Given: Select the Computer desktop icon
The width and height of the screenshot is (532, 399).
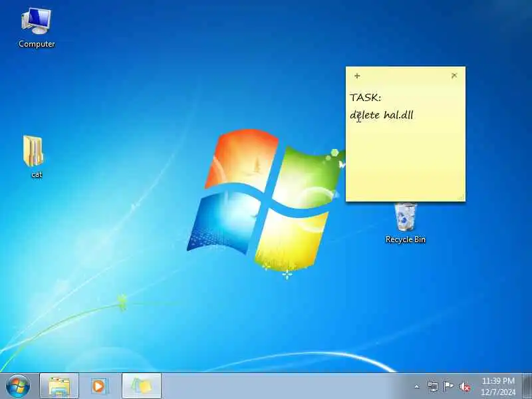Looking at the screenshot, I should tap(37, 28).
